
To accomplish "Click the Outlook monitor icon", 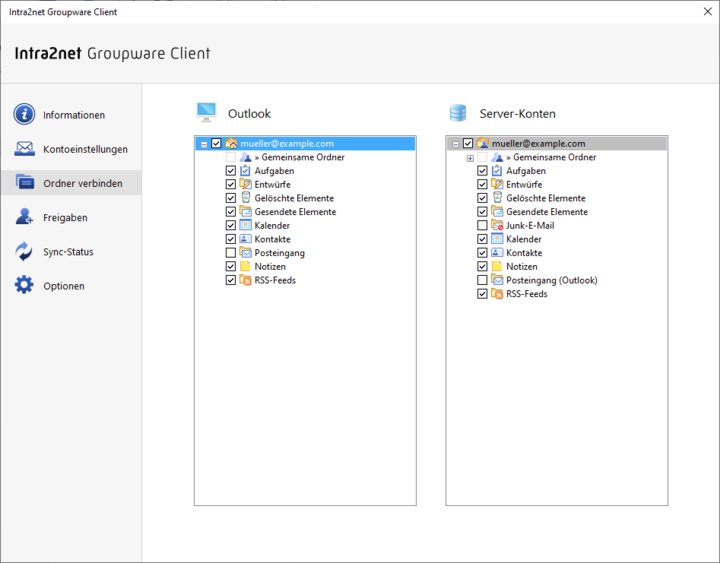I will click(207, 113).
